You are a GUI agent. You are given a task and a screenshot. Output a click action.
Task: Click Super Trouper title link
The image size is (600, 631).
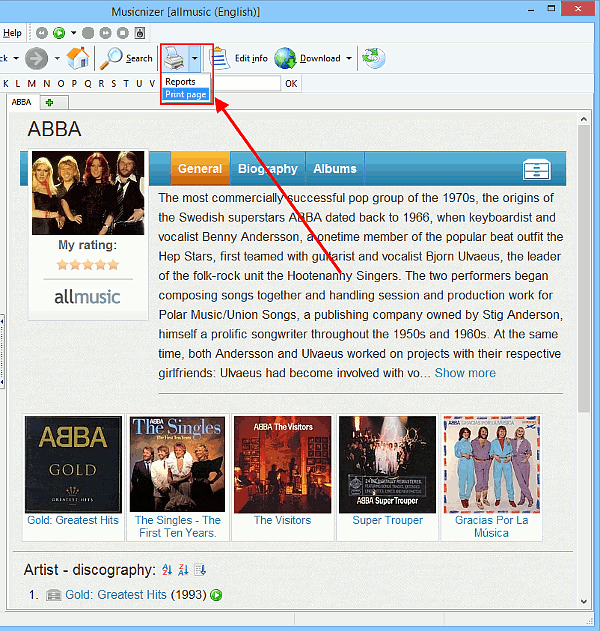[388, 520]
